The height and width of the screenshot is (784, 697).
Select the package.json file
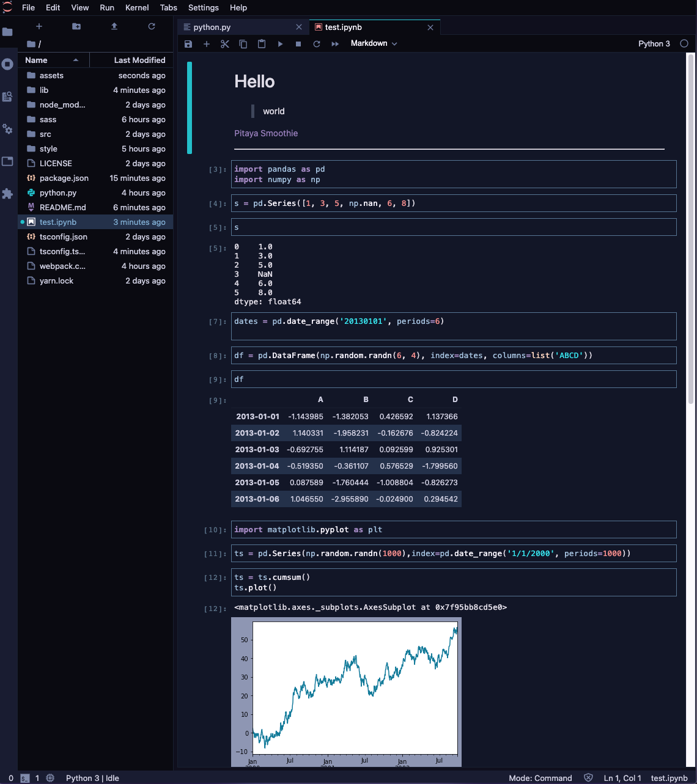[x=95, y=178]
